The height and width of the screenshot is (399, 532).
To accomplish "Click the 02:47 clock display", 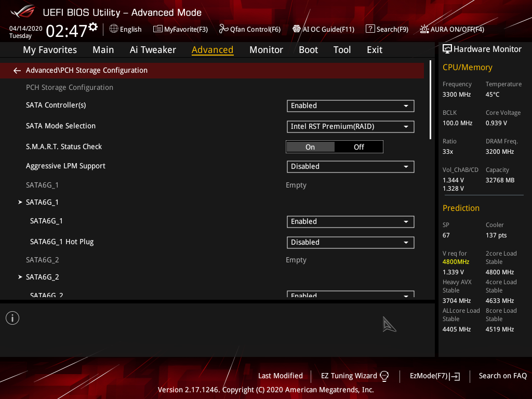I will coord(67,31).
